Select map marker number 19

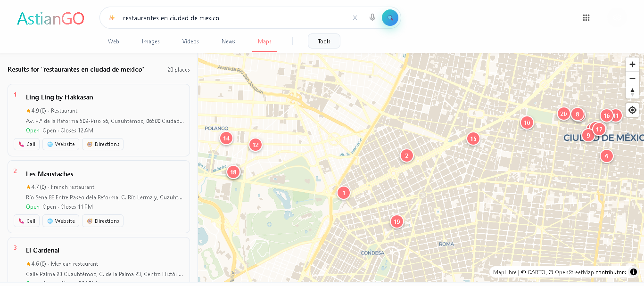396,221
